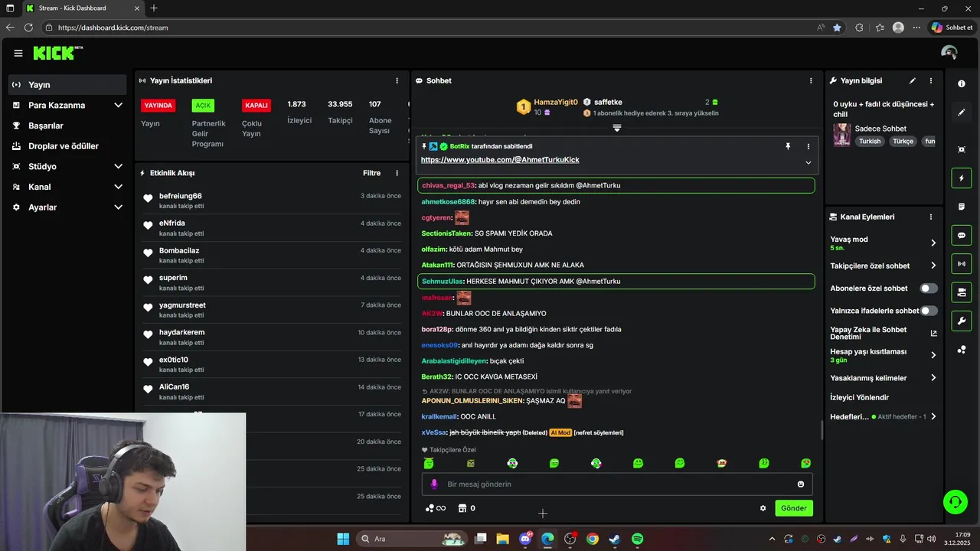Open Sohbet panel three-dot options
980x551 pixels.
[811, 80]
